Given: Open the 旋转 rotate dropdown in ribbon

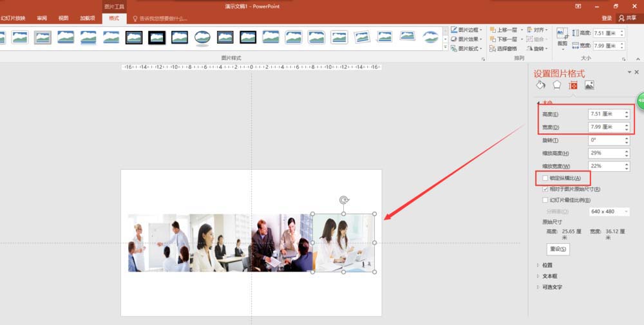Looking at the screenshot, I should click(537, 48).
